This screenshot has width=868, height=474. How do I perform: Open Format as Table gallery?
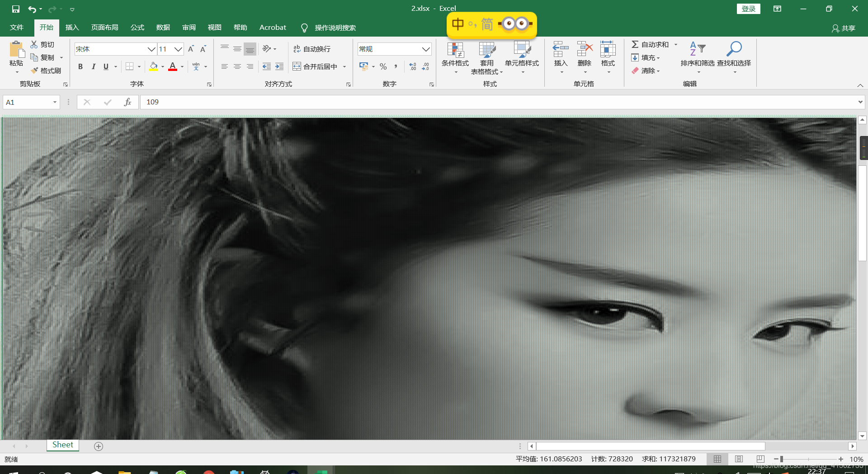(x=487, y=58)
